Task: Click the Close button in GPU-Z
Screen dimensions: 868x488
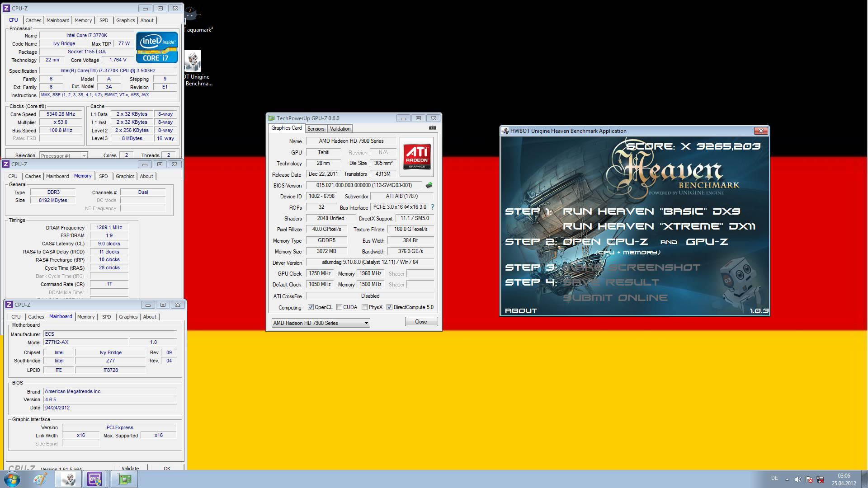Action: point(421,322)
